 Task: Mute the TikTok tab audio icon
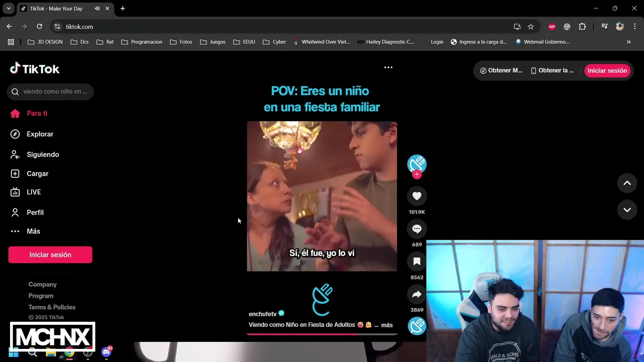97,9
